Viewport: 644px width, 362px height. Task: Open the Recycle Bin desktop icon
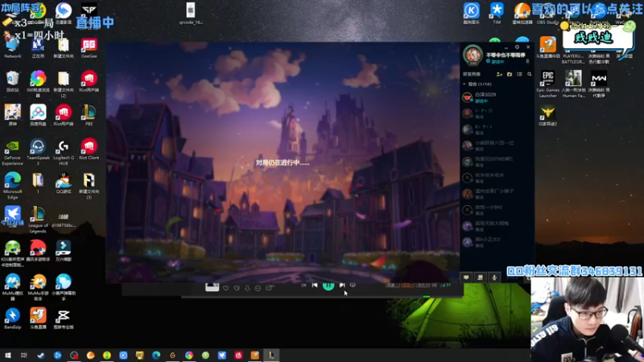tap(12, 81)
